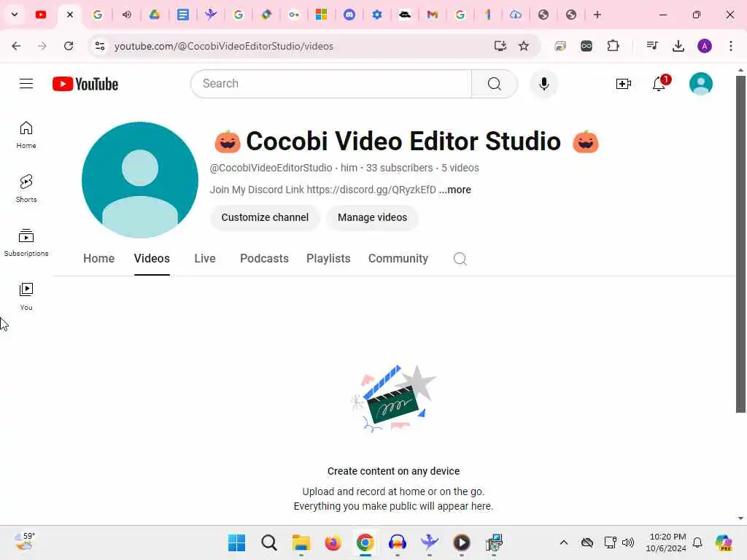This screenshot has width=747, height=560.
Task: Click the browser Back arrow
Action: (16, 46)
